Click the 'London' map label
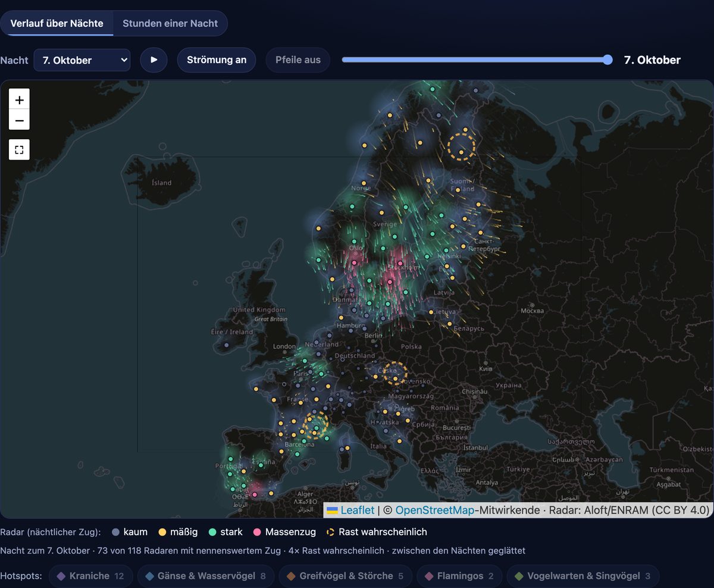The image size is (714, 588). 284,346
